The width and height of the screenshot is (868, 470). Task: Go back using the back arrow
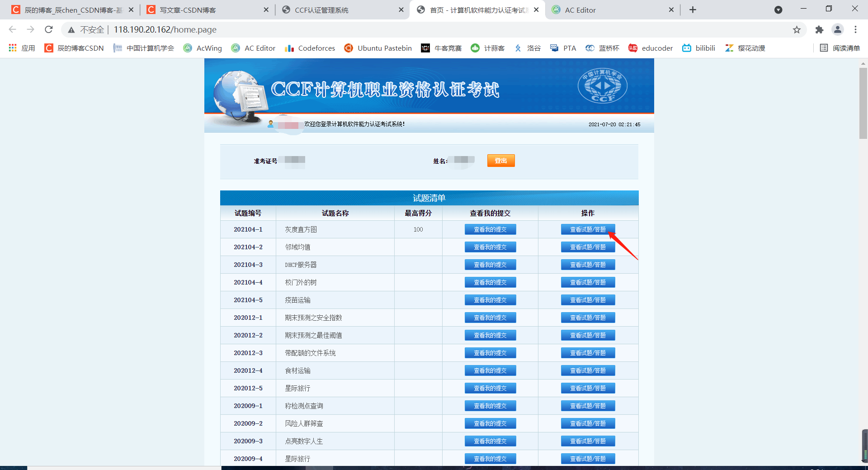click(12, 29)
